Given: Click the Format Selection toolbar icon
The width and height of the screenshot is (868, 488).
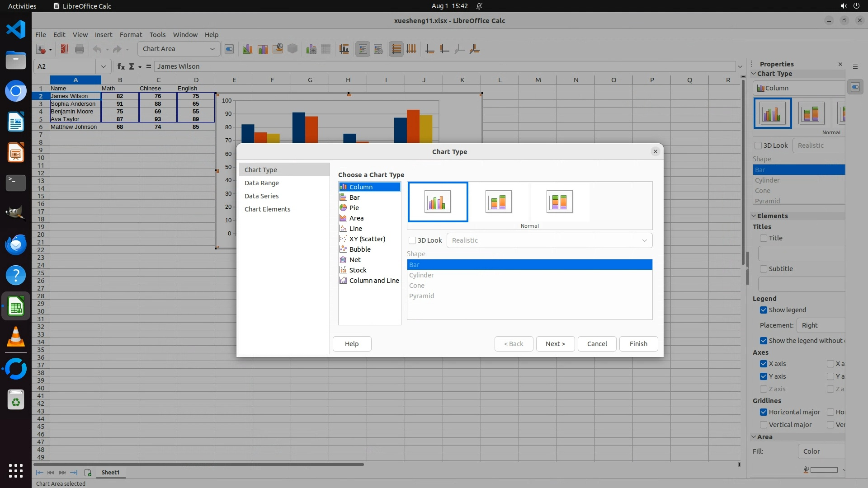Looking at the screenshot, I should point(229,49).
